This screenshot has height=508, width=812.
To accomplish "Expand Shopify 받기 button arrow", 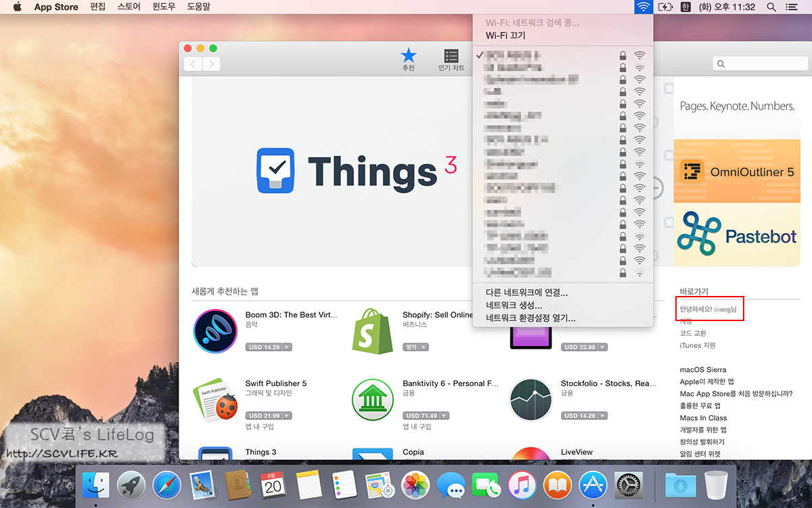I will 423,347.
